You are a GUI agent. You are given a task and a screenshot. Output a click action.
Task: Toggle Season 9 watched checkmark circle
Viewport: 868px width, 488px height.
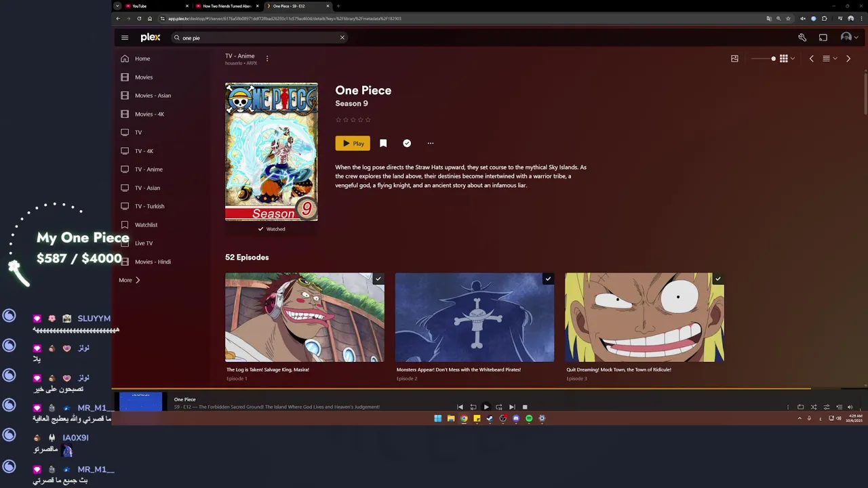[x=407, y=143]
